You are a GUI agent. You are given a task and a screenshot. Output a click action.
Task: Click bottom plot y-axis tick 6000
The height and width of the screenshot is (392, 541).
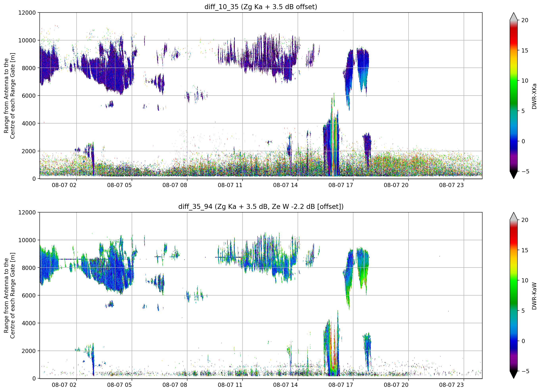click(x=29, y=295)
